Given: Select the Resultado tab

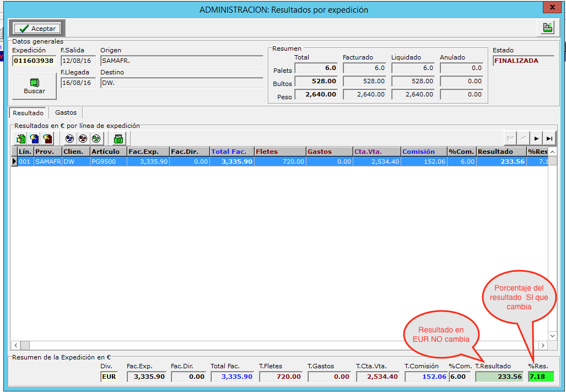Looking at the screenshot, I should pyautogui.click(x=28, y=113).
